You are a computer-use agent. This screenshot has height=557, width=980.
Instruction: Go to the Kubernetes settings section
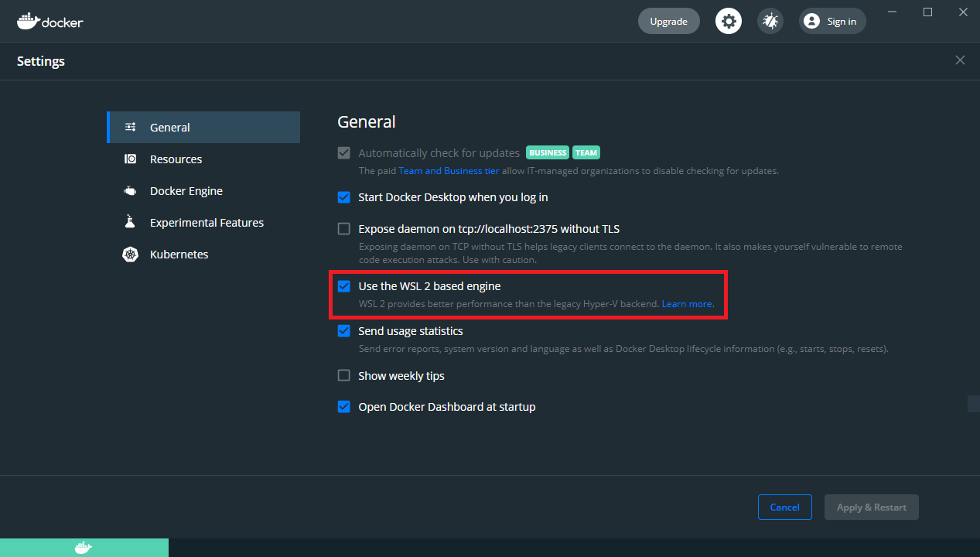point(179,254)
